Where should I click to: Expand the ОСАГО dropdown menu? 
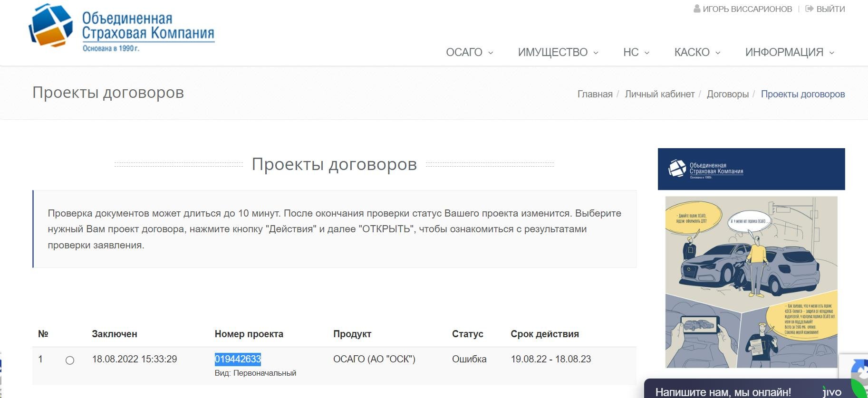pyautogui.click(x=469, y=52)
